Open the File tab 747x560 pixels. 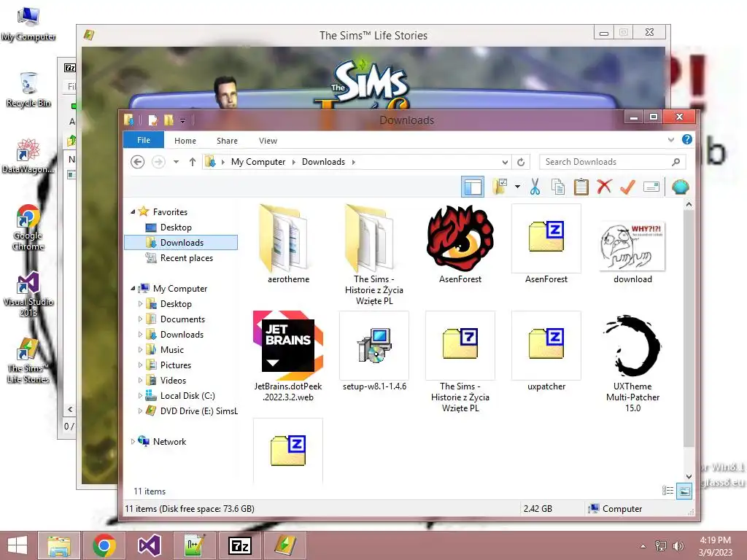pyautogui.click(x=144, y=140)
